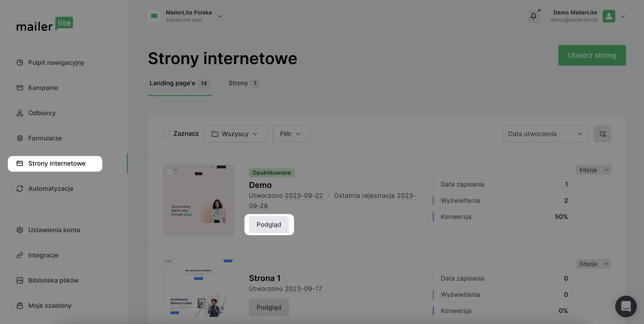Open the Data utworzenia sort dropdown
644x324 pixels.
(545, 134)
